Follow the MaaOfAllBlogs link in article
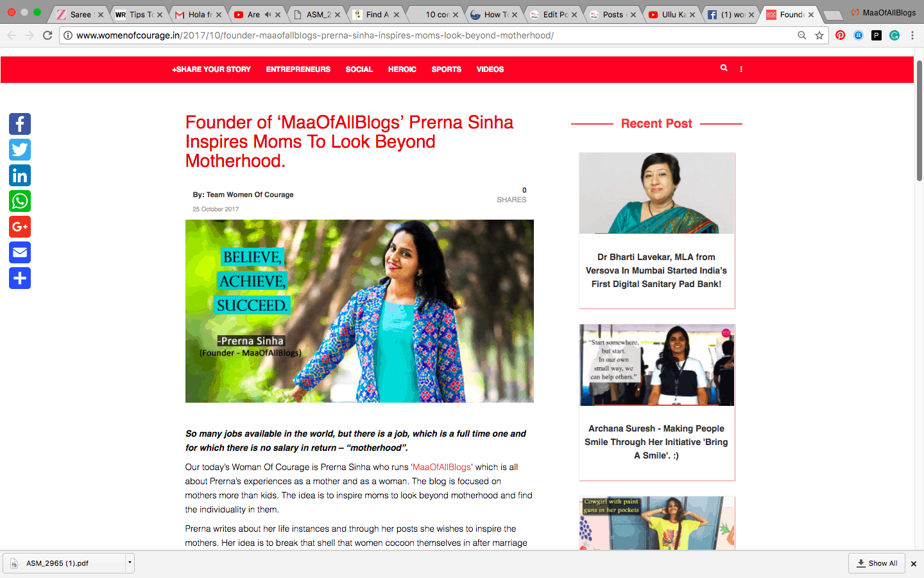Screen dimensions: 924x578 pyautogui.click(x=441, y=467)
